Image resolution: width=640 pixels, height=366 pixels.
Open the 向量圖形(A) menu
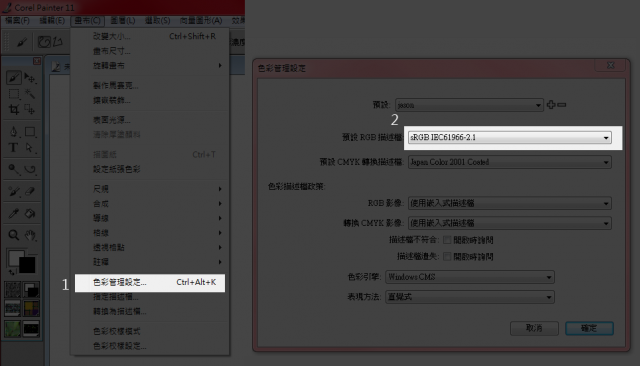point(201,20)
